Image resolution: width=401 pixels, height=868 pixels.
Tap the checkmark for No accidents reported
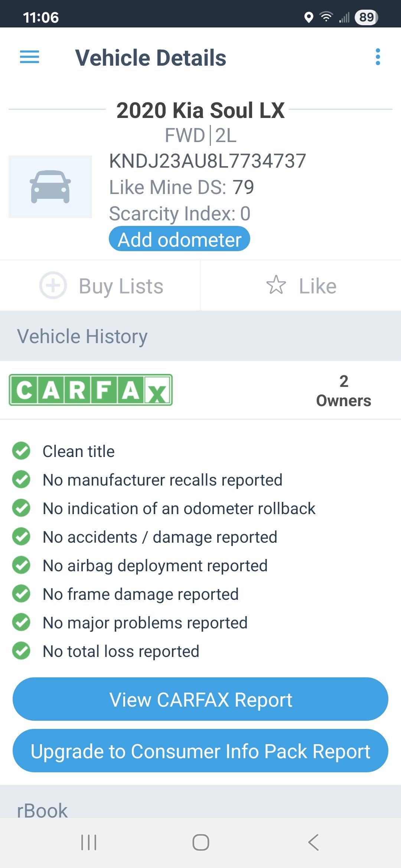tap(22, 537)
